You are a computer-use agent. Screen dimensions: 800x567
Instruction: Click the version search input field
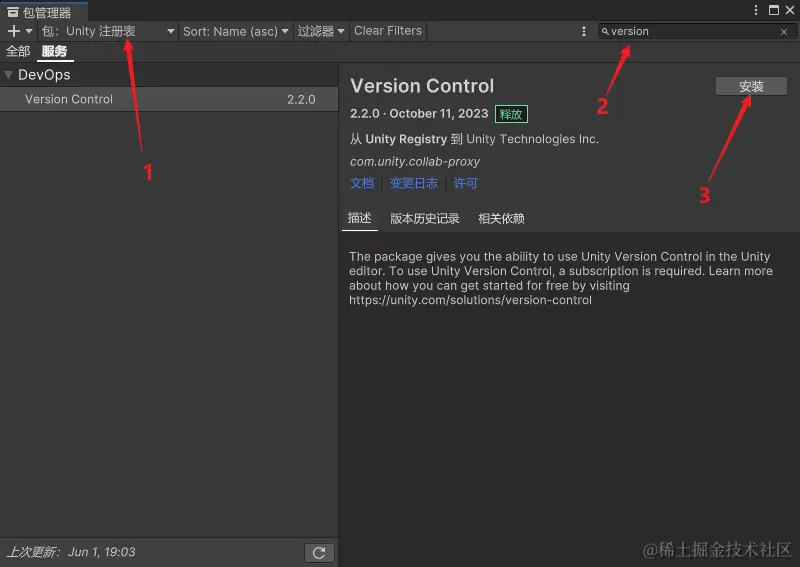[x=696, y=31]
